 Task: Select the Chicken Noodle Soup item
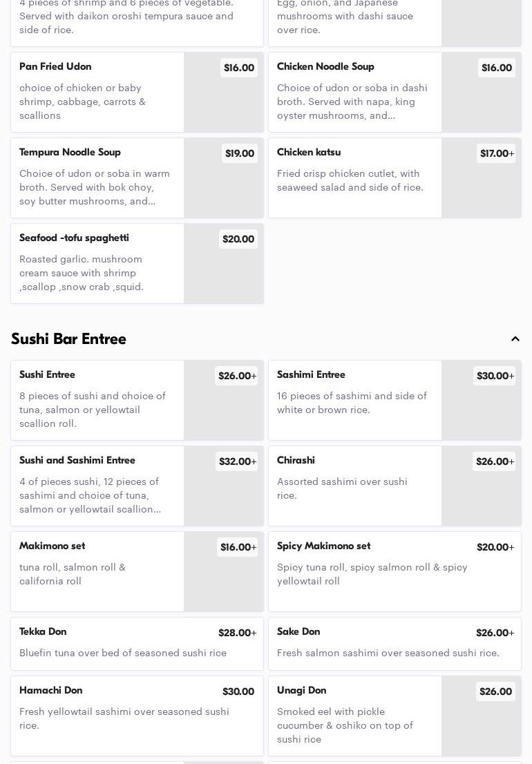[x=354, y=92]
